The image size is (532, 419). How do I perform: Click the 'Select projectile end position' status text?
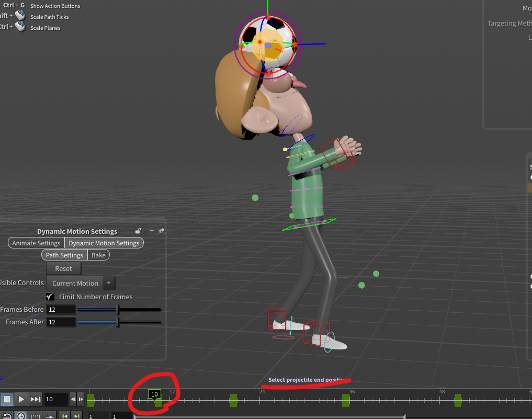pos(308,380)
